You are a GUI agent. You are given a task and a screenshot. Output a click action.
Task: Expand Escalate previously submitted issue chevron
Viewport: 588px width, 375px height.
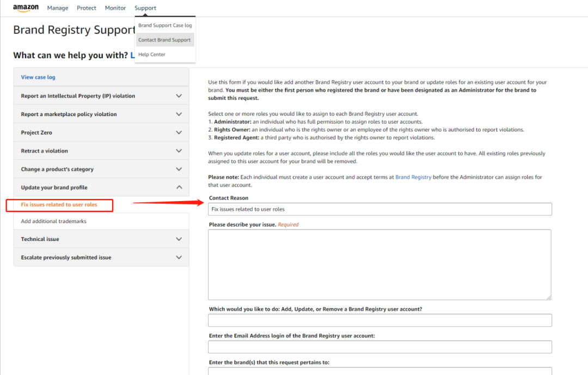click(x=179, y=257)
